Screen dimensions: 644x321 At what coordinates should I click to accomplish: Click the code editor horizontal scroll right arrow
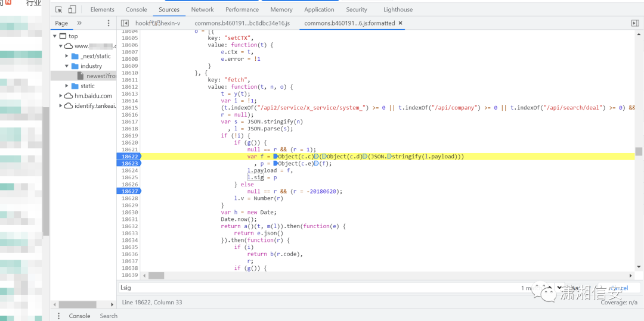tap(630, 276)
